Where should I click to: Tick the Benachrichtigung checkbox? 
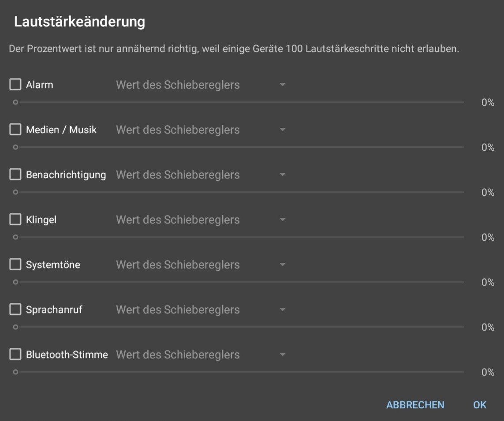15,175
